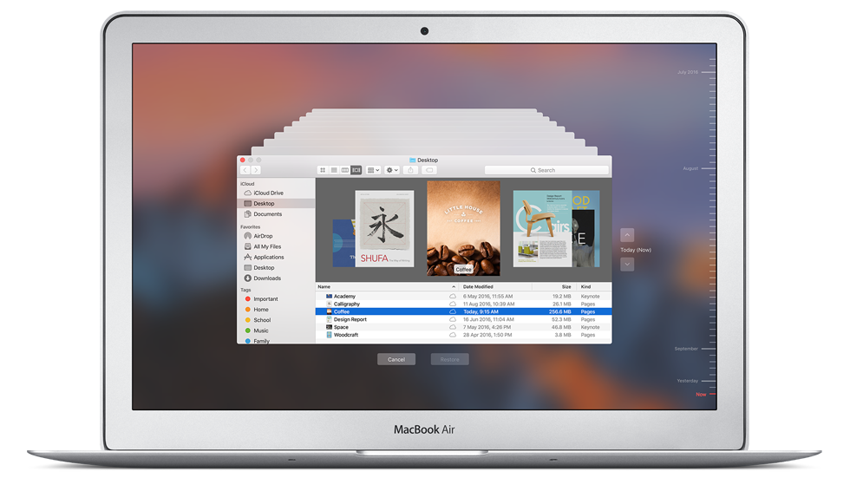Screen dimensions: 850x504
Task: Switch to list view in toolbar
Action: coord(334,170)
